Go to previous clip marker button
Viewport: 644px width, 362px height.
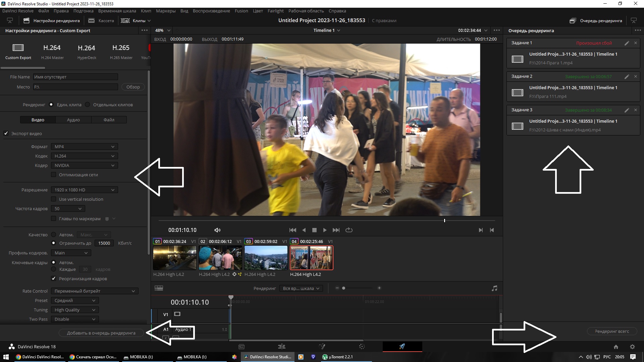click(x=492, y=230)
